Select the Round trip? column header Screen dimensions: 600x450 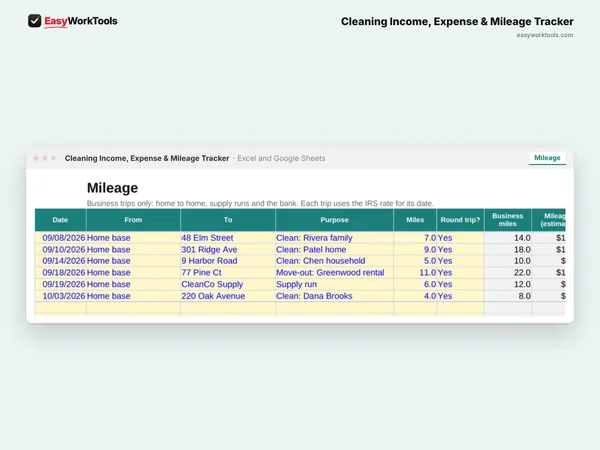pos(460,220)
